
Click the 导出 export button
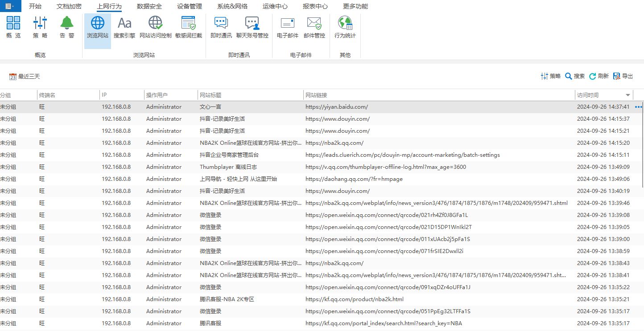623,76
